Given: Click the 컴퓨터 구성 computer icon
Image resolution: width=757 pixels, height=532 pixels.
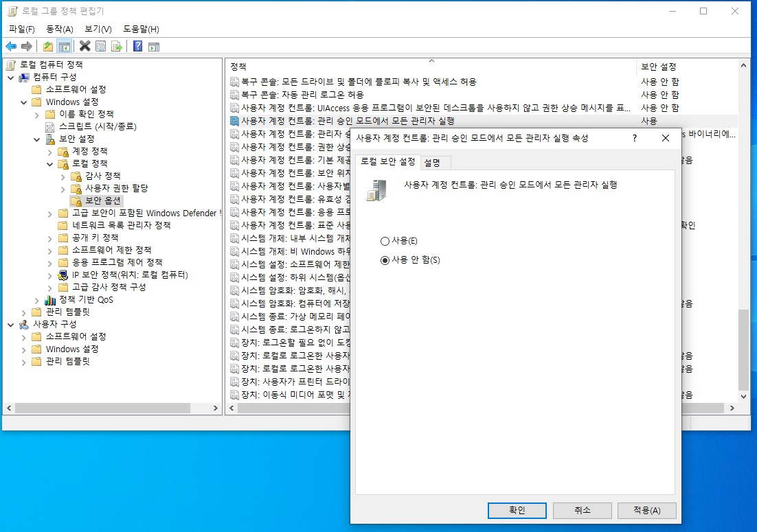Looking at the screenshot, I should point(24,77).
